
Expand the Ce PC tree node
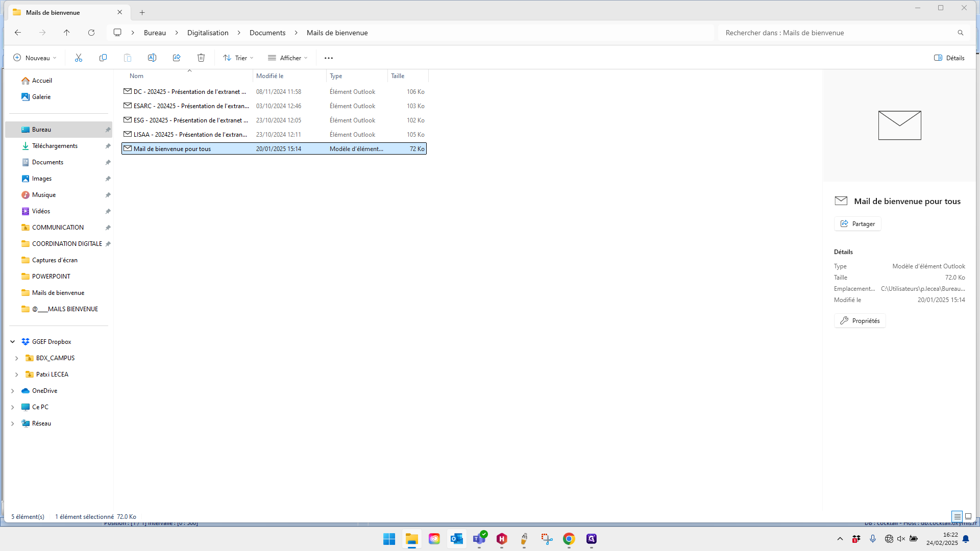click(13, 407)
